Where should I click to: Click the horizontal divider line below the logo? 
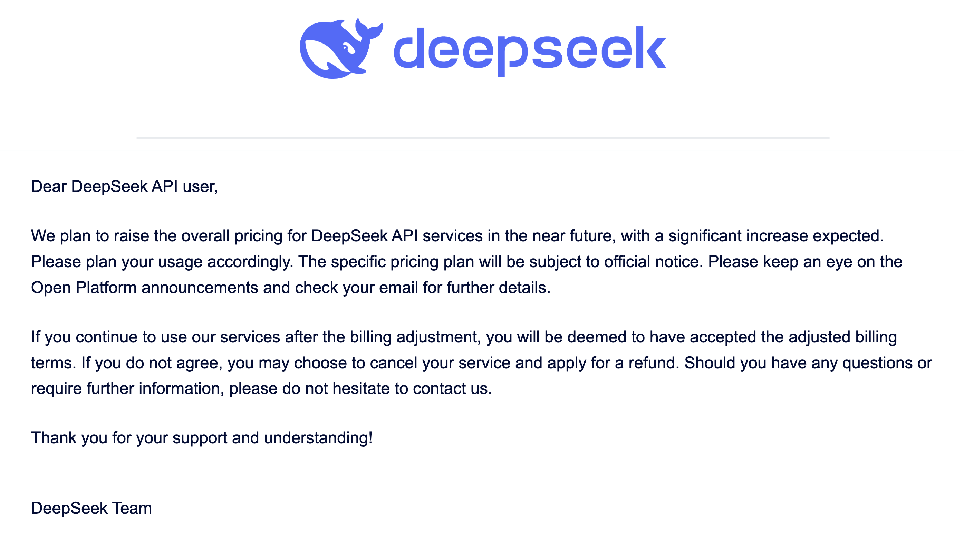pos(483,138)
